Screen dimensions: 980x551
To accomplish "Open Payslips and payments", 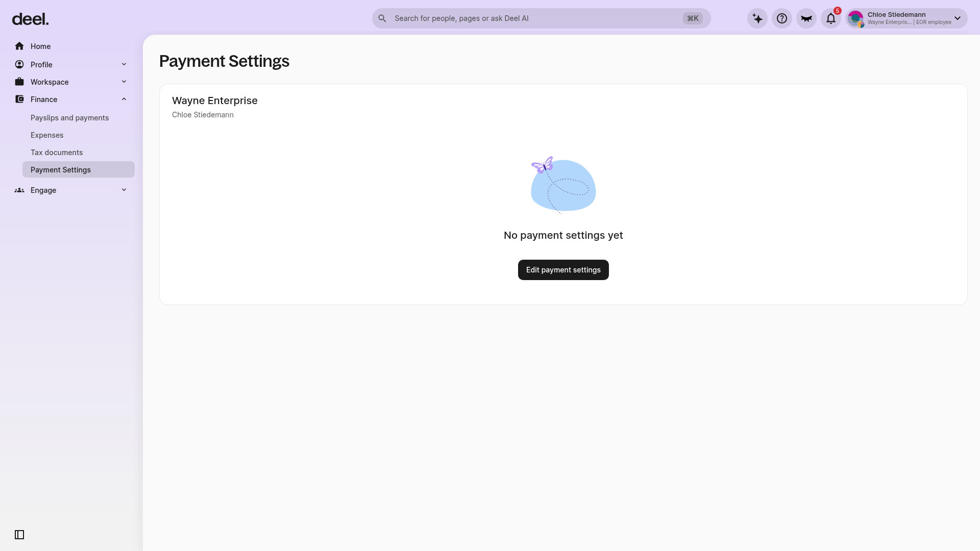I will point(79,118).
